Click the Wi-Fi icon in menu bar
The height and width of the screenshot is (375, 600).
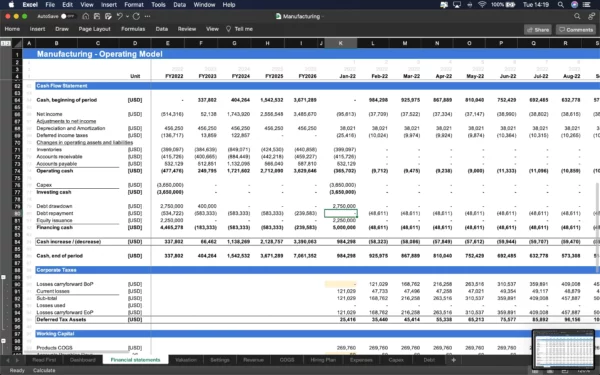(x=482, y=5)
